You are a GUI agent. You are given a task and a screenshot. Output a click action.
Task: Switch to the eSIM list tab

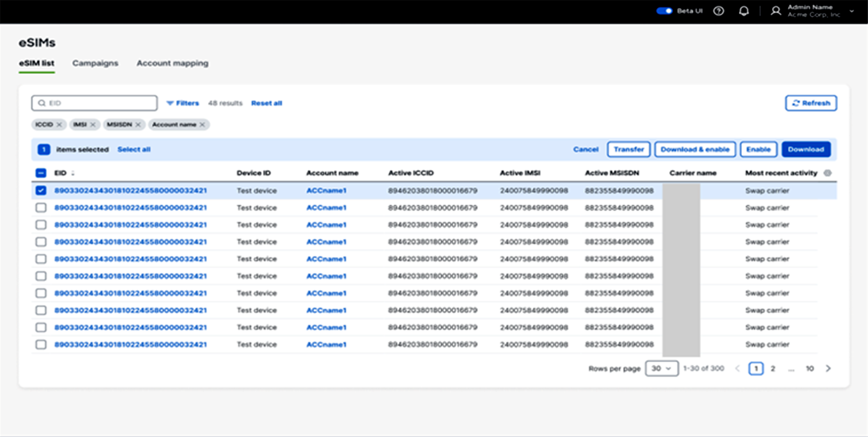(37, 63)
